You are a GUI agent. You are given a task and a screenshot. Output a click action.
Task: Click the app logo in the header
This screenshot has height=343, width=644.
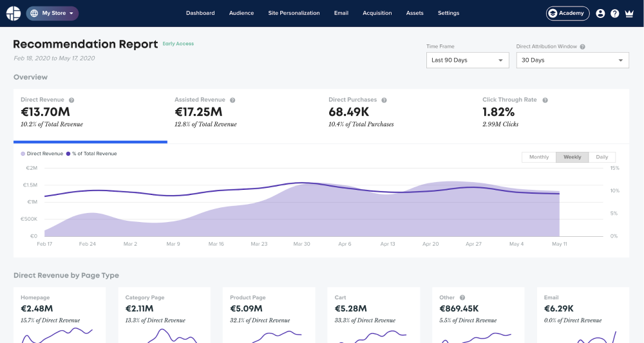point(13,13)
